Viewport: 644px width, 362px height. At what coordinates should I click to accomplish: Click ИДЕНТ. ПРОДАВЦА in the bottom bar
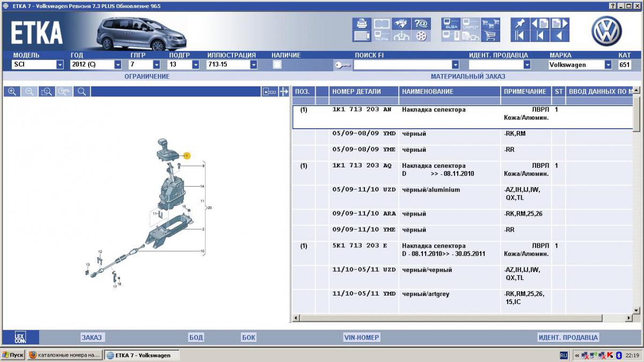tap(568, 338)
